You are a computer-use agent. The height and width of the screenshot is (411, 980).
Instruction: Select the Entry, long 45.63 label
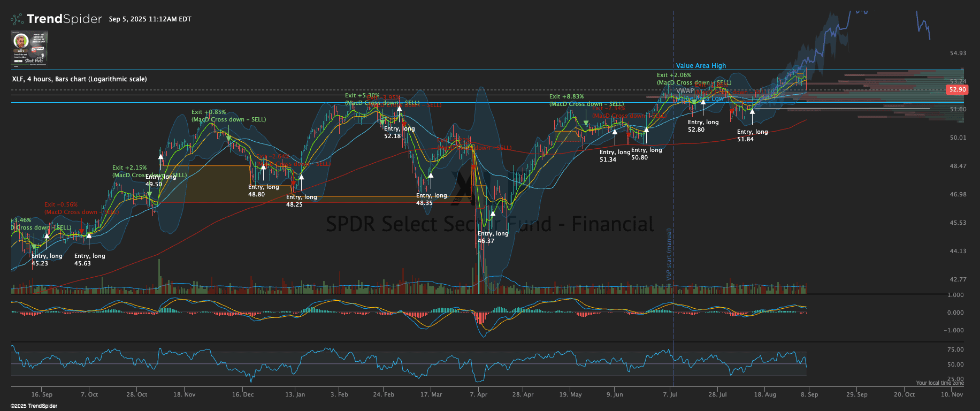(89, 260)
